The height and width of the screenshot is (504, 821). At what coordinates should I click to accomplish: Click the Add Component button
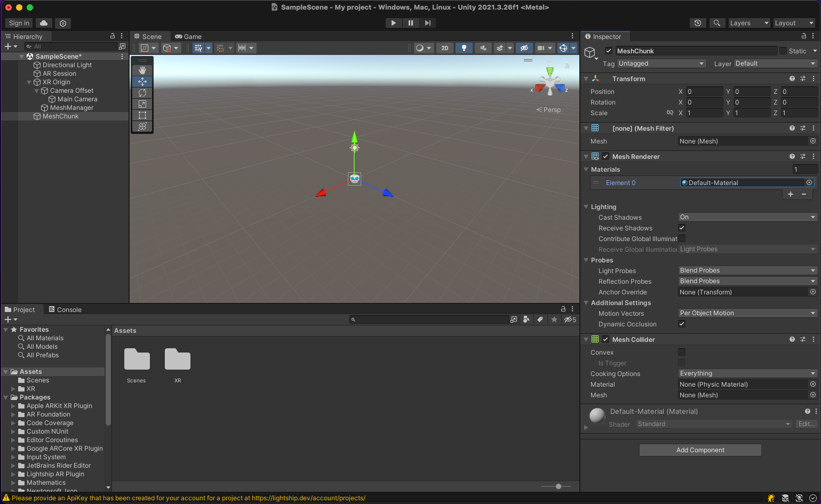pyautogui.click(x=700, y=450)
